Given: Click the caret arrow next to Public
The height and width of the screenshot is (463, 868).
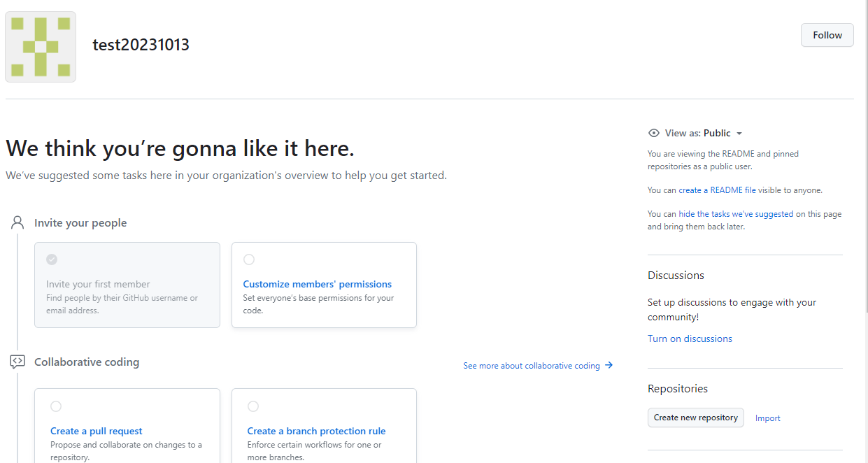Looking at the screenshot, I should coord(739,134).
